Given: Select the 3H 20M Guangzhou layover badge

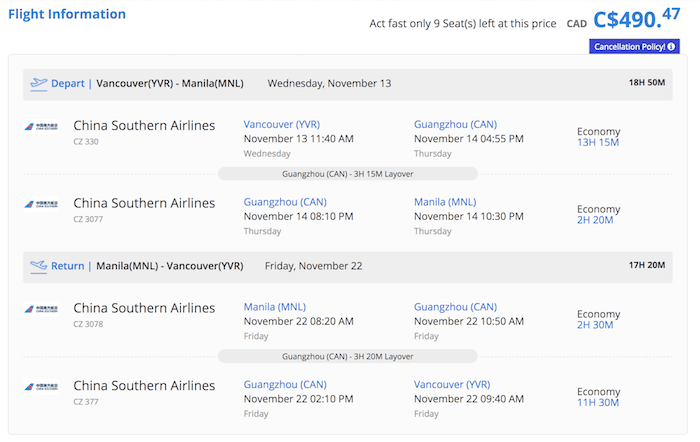Looking at the screenshot, I should click(348, 356).
